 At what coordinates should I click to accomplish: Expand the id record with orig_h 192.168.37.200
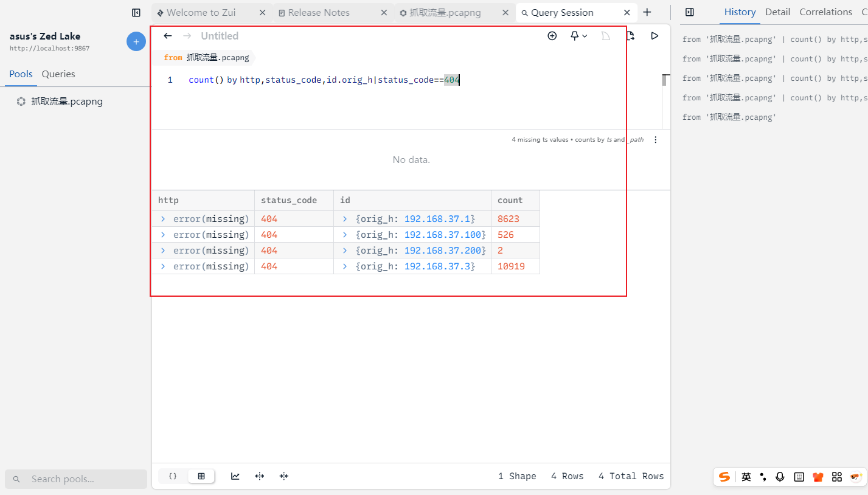pyautogui.click(x=345, y=251)
